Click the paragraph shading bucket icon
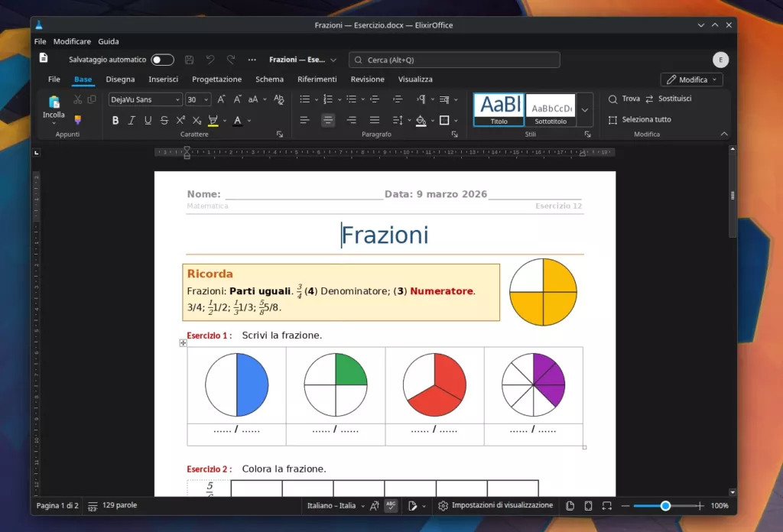This screenshot has height=532, width=783. pos(421,120)
